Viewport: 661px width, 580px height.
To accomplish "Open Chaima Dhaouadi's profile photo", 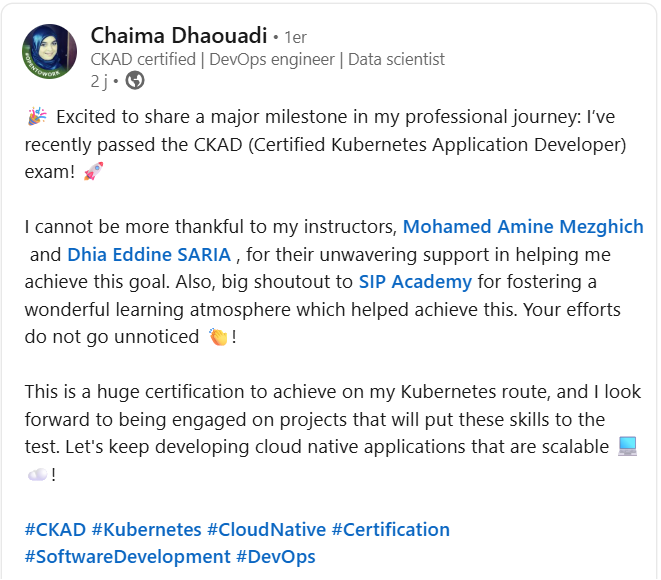I will tap(49, 51).
